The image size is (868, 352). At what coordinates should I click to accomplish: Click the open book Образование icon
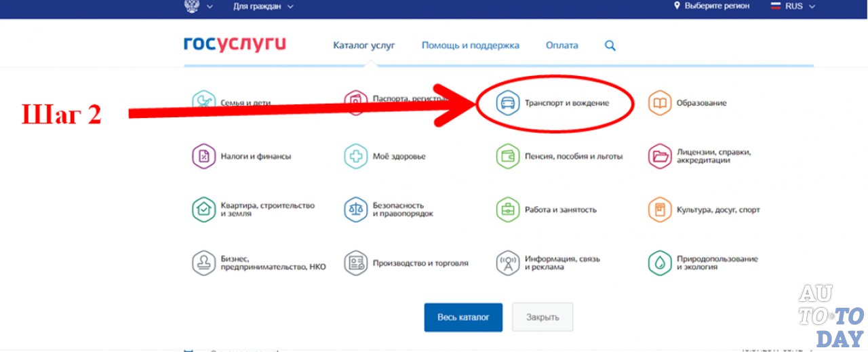point(659,103)
